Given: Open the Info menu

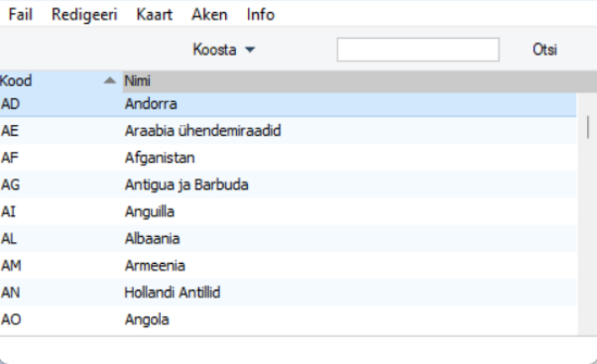Looking at the screenshot, I should tap(261, 15).
